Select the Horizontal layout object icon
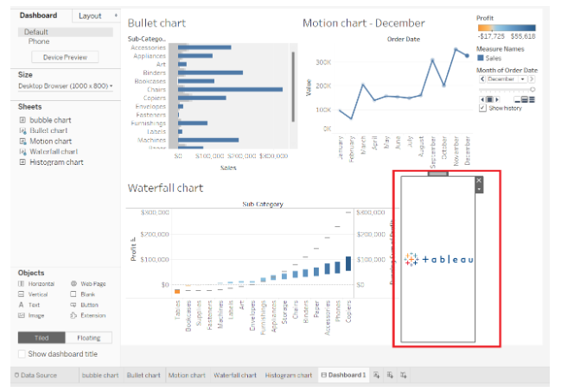The image size is (561, 392). coord(22,283)
